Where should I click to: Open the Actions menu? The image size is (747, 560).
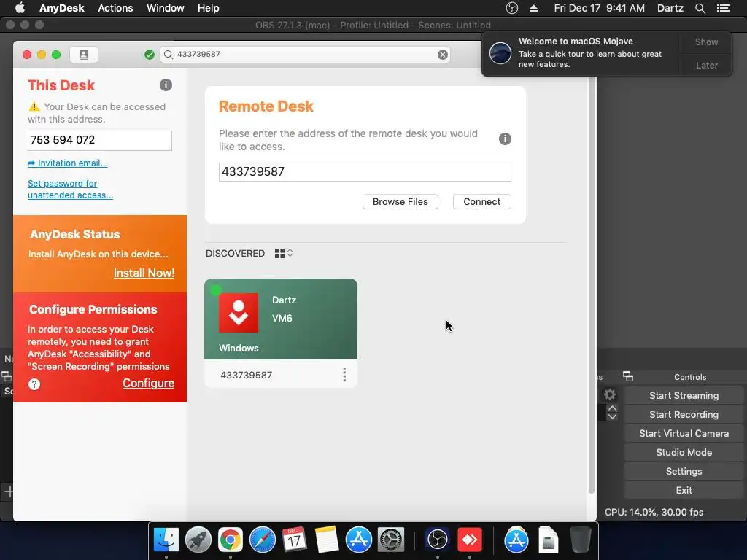(115, 8)
